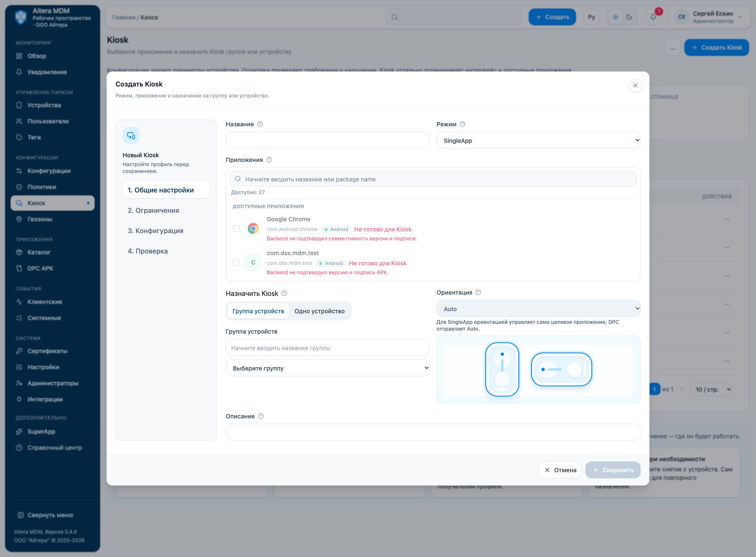Click the kiosk device icon above Новый Kiosk
This screenshot has width=756, height=557.
[x=131, y=136]
